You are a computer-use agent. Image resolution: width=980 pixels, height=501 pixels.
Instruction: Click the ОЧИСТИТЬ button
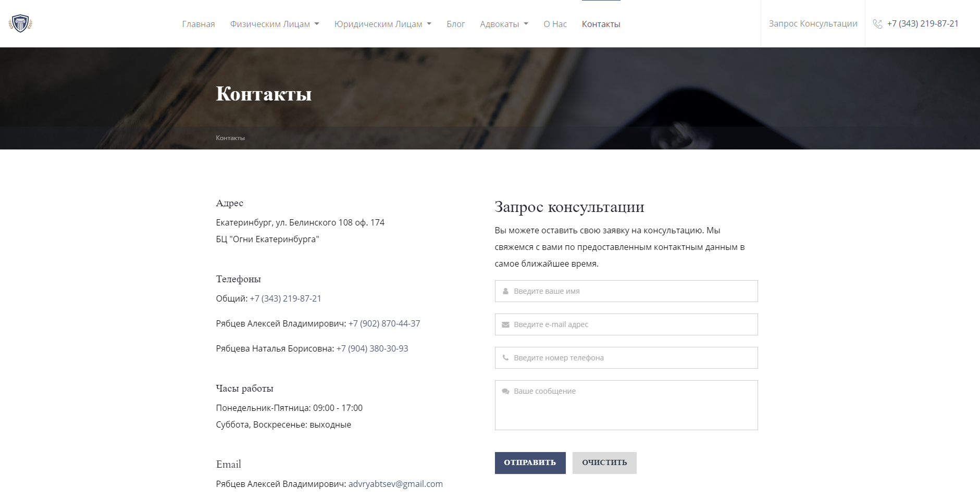click(604, 462)
